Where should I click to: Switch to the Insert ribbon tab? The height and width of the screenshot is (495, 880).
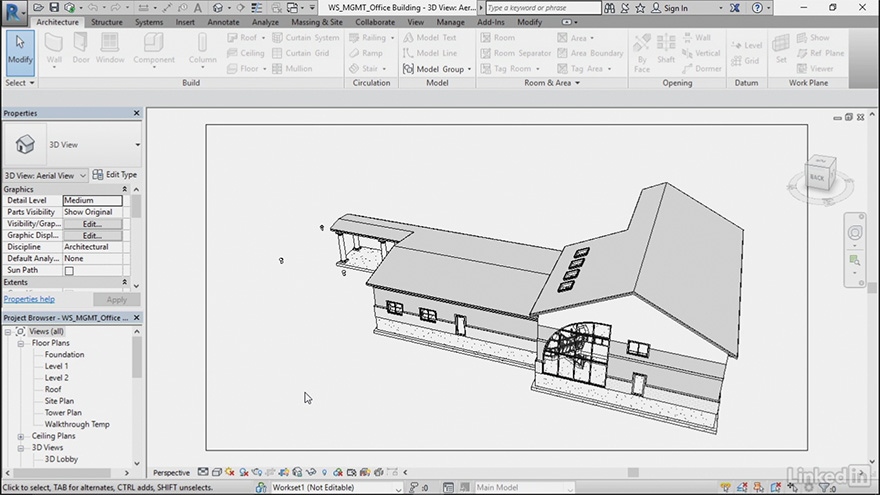tap(185, 22)
